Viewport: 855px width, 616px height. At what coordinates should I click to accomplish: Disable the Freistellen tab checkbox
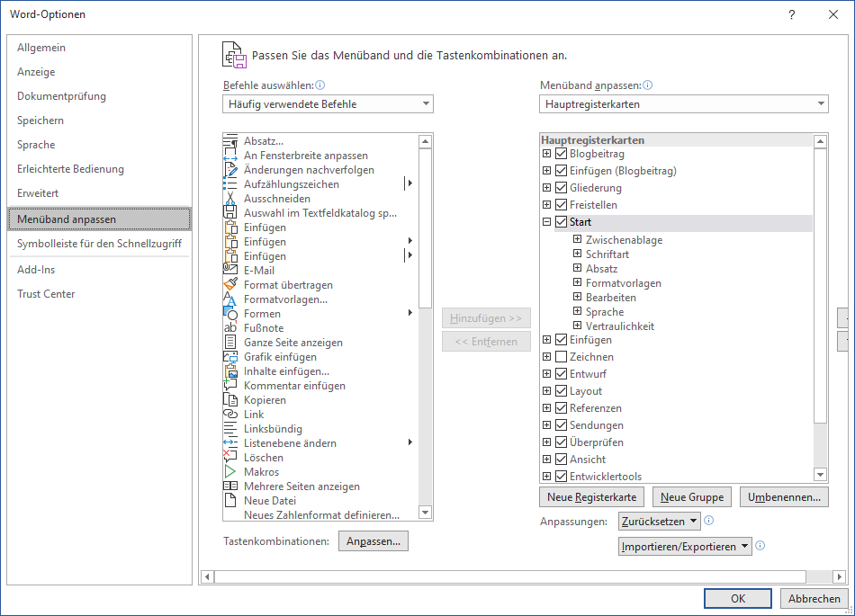click(x=561, y=205)
